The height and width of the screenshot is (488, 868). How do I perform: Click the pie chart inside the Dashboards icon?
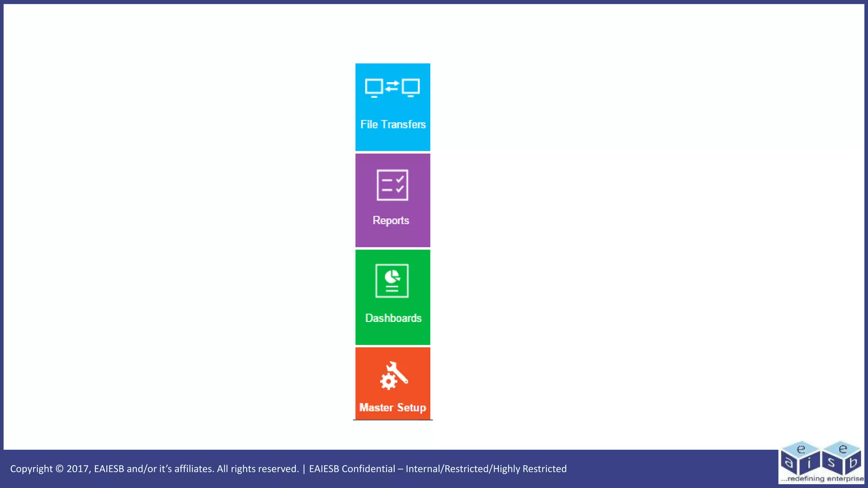(392, 277)
